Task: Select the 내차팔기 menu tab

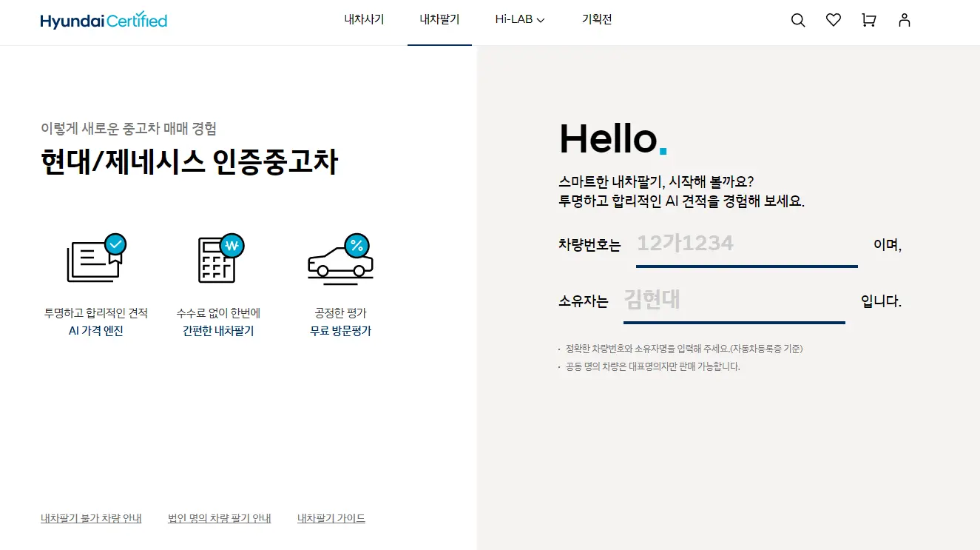Action: coord(439,20)
